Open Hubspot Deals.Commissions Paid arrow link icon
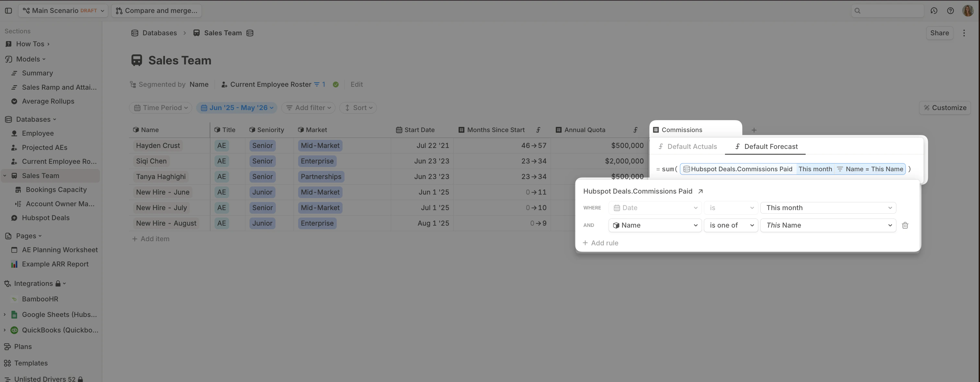The width and height of the screenshot is (980, 382). click(x=700, y=192)
